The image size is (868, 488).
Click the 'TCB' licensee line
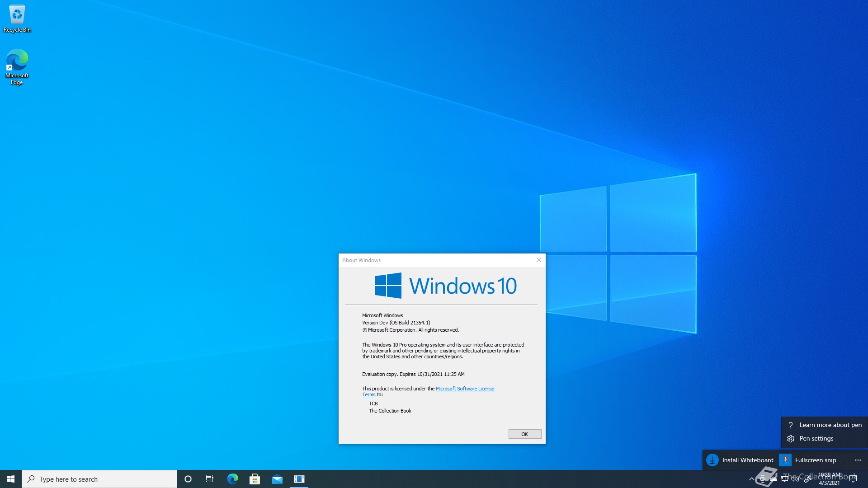coord(373,404)
